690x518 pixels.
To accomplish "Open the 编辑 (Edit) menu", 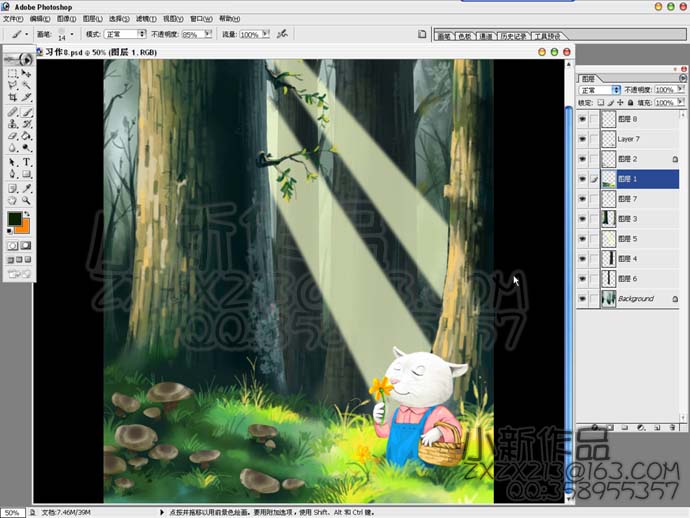I will 40,19.
